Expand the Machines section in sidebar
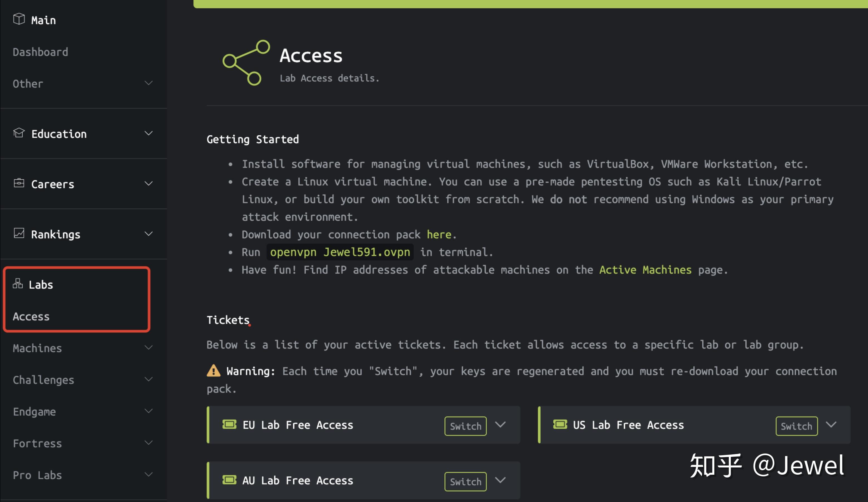 point(149,348)
